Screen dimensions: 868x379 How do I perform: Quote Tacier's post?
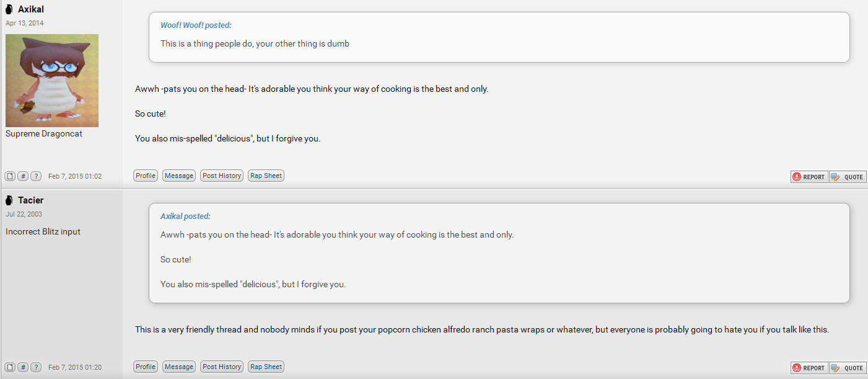848,368
